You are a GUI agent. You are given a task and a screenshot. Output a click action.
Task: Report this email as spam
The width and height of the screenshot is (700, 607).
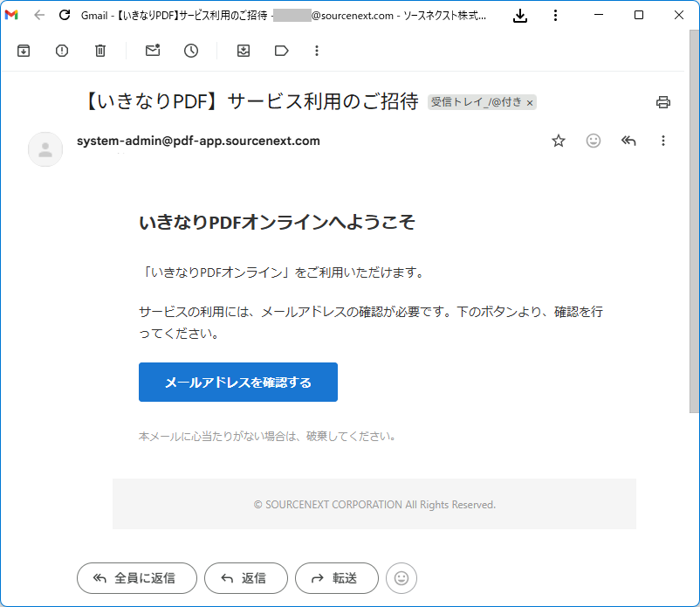(62, 51)
